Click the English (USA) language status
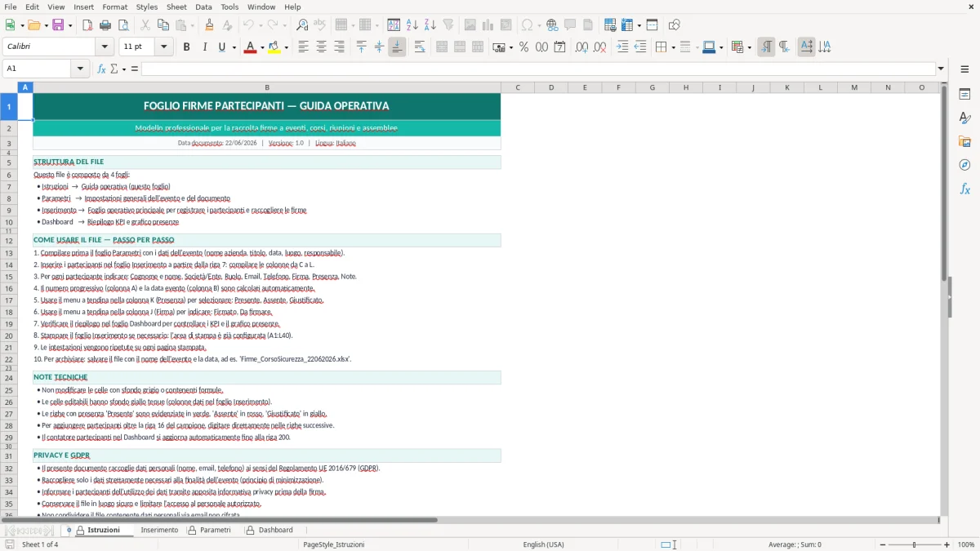This screenshot has height=551, width=980. pyautogui.click(x=543, y=544)
